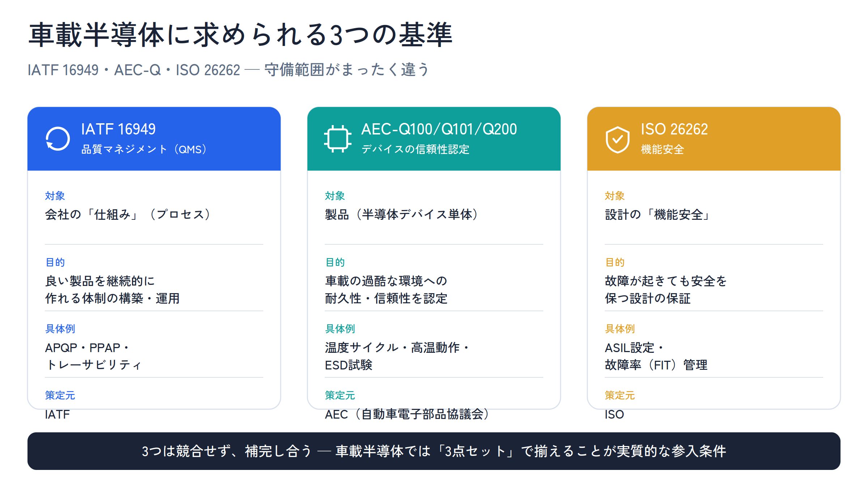Image resolution: width=868 pixels, height=488 pixels.
Task: Click the dark banner about 3点セット
Action: point(434,451)
